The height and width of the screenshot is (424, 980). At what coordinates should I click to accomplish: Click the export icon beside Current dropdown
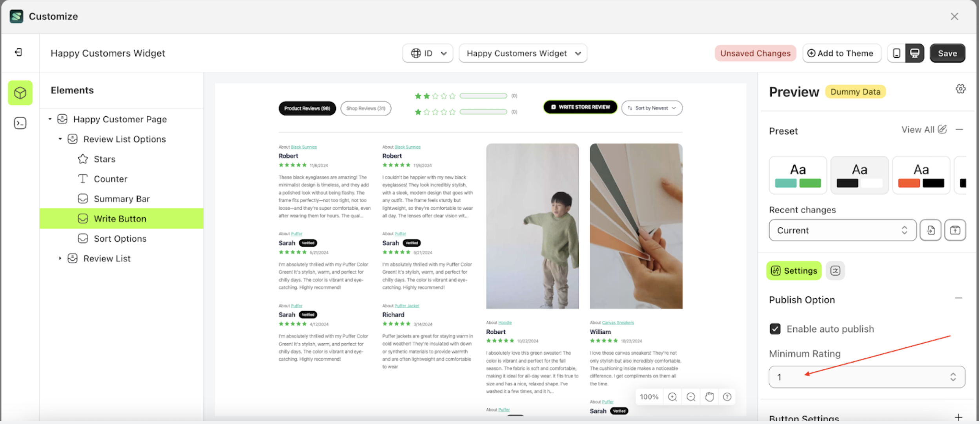coord(954,230)
